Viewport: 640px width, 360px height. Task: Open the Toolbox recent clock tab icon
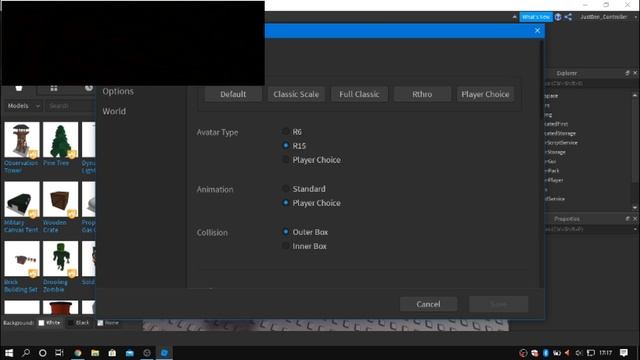coord(89,88)
